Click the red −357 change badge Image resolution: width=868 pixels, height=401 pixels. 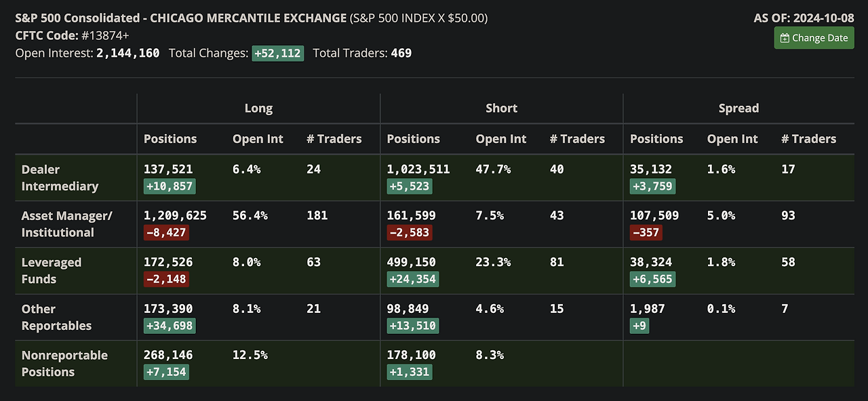click(646, 233)
